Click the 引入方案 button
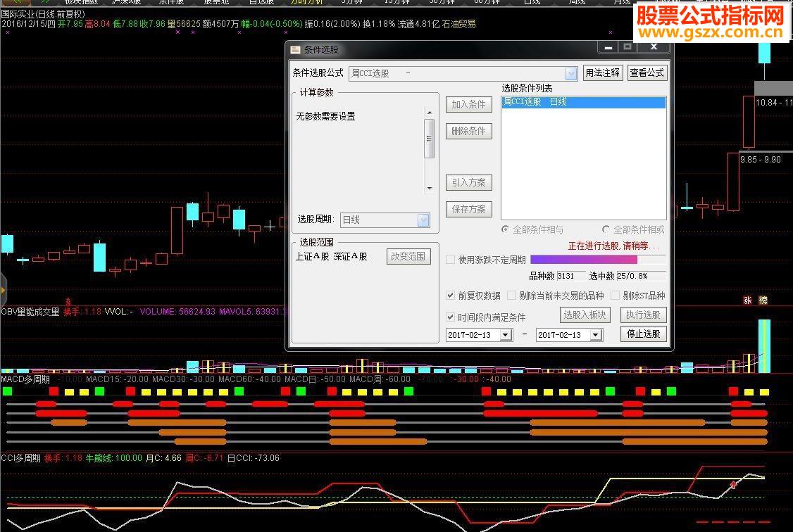This screenshot has height=532, width=793. click(x=469, y=182)
